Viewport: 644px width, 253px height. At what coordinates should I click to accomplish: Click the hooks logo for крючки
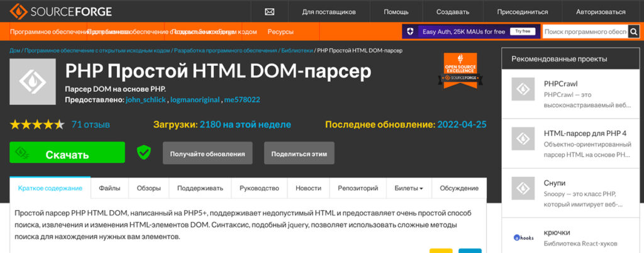pyautogui.click(x=523, y=237)
